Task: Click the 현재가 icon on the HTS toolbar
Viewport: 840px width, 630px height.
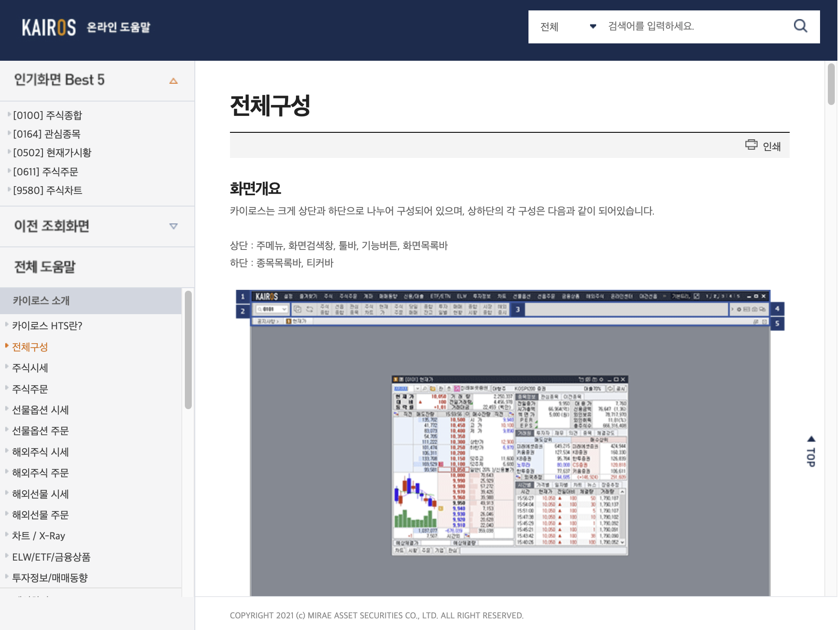Action: click(383, 309)
